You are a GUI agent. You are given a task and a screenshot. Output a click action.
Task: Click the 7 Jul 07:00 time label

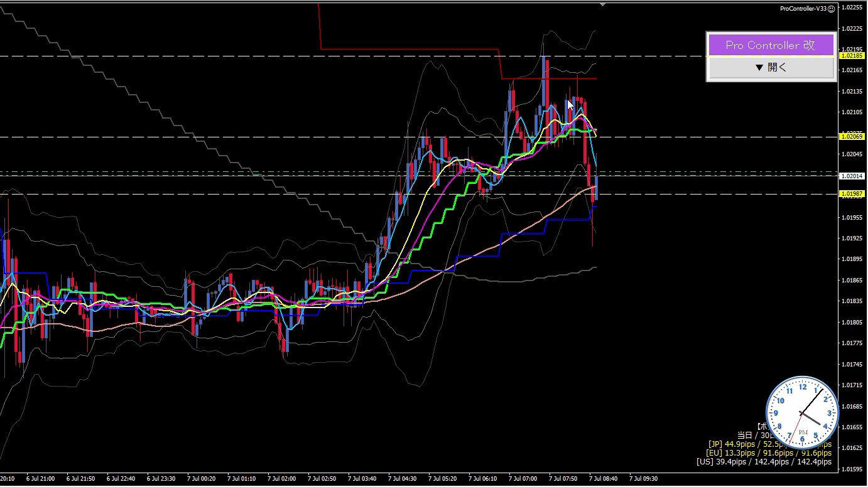click(523, 479)
